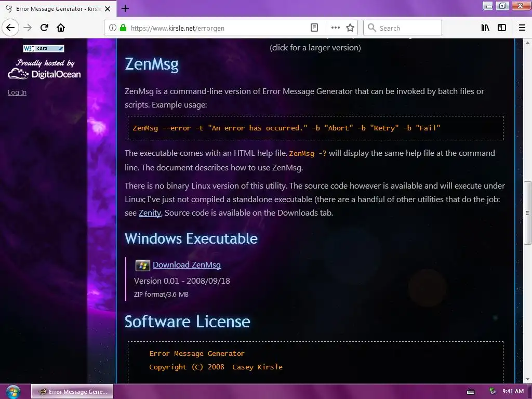532x399 pixels.
Task: Click the 'ZIP format/3.6 MB' text
Action: point(161,295)
